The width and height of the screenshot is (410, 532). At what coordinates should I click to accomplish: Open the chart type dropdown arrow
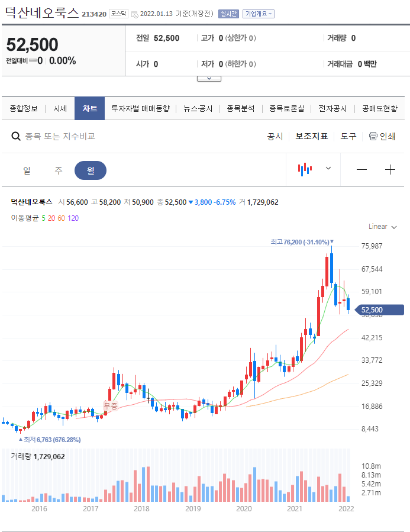click(x=328, y=168)
